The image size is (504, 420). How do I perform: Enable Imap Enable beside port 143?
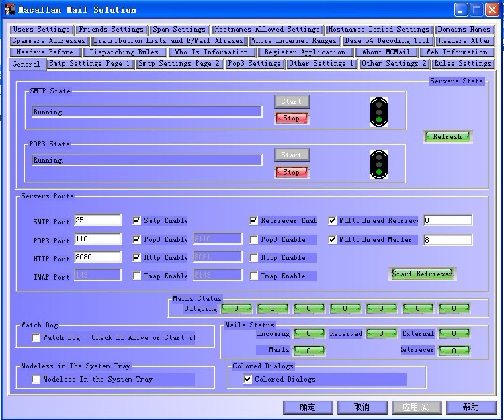click(136, 276)
